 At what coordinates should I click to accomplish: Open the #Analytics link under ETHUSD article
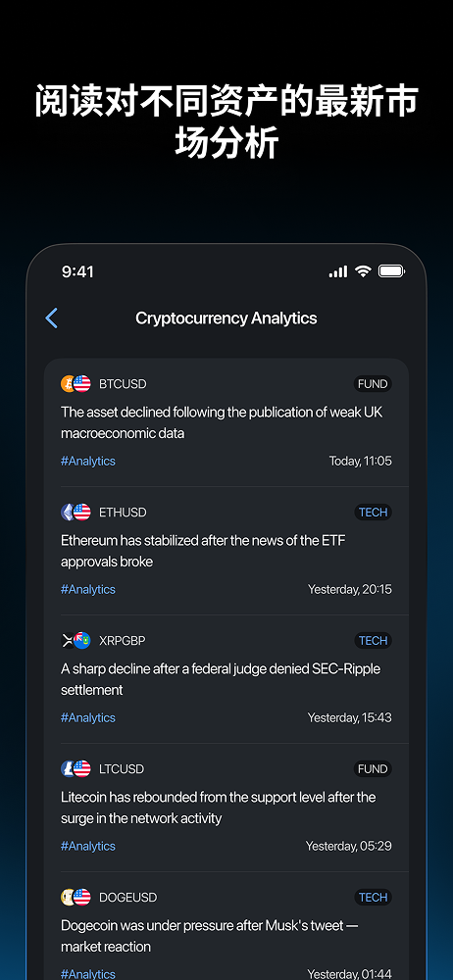click(88, 589)
